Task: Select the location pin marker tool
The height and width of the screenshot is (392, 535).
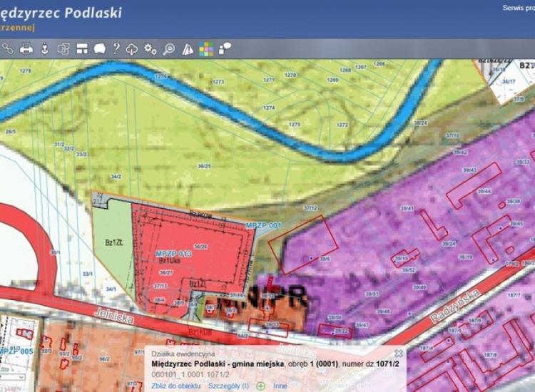Action: click(45, 48)
